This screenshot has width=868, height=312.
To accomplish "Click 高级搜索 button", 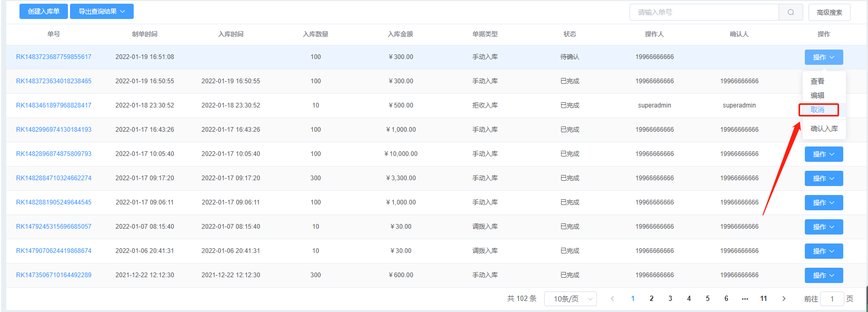I will pos(830,12).
